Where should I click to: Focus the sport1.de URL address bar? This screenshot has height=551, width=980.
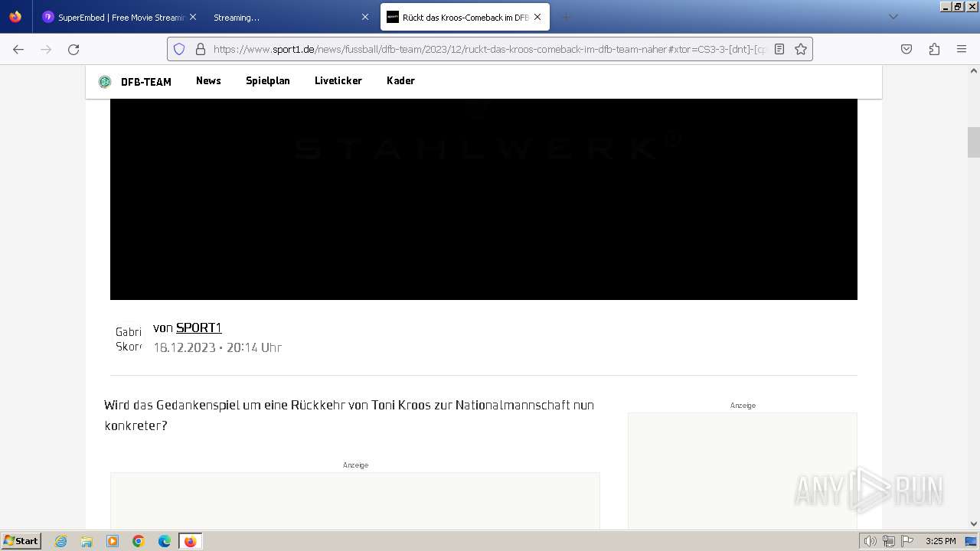(488, 49)
